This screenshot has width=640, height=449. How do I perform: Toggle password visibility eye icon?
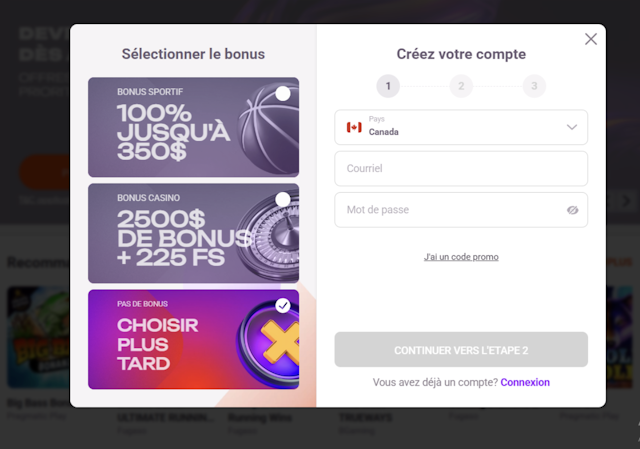[573, 211]
